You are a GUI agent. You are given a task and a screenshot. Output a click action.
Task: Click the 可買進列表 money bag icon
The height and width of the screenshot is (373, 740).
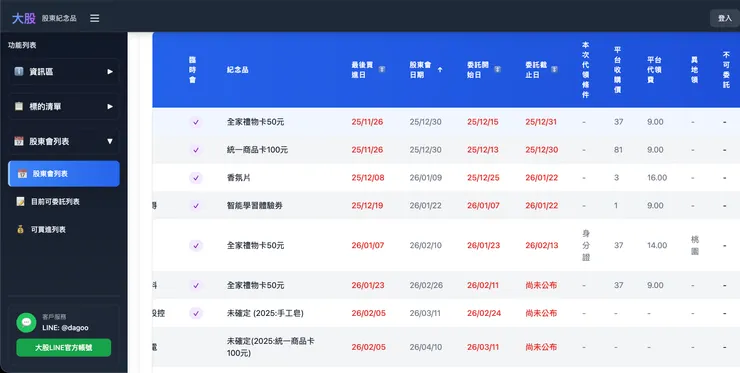click(20, 229)
